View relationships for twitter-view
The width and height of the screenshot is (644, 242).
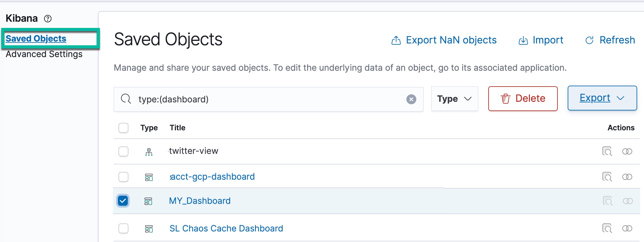click(x=627, y=151)
